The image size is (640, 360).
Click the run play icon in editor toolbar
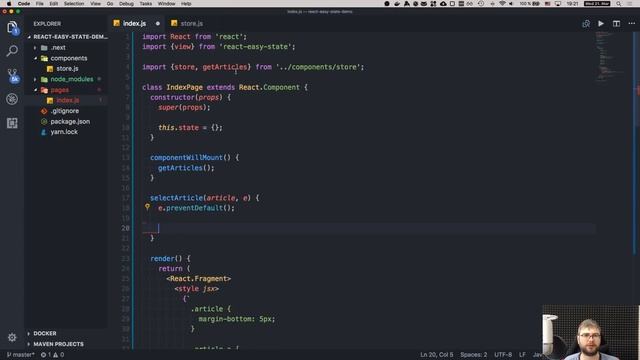pos(601,24)
